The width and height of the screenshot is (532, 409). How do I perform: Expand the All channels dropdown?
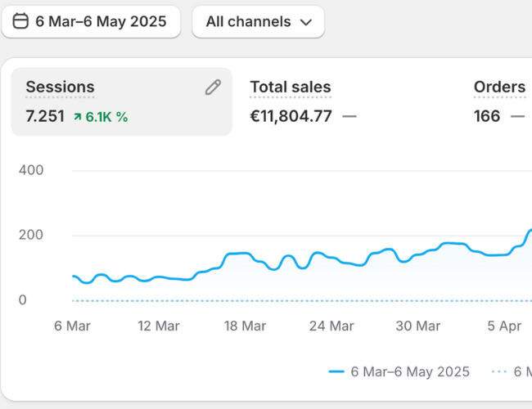[x=258, y=22]
